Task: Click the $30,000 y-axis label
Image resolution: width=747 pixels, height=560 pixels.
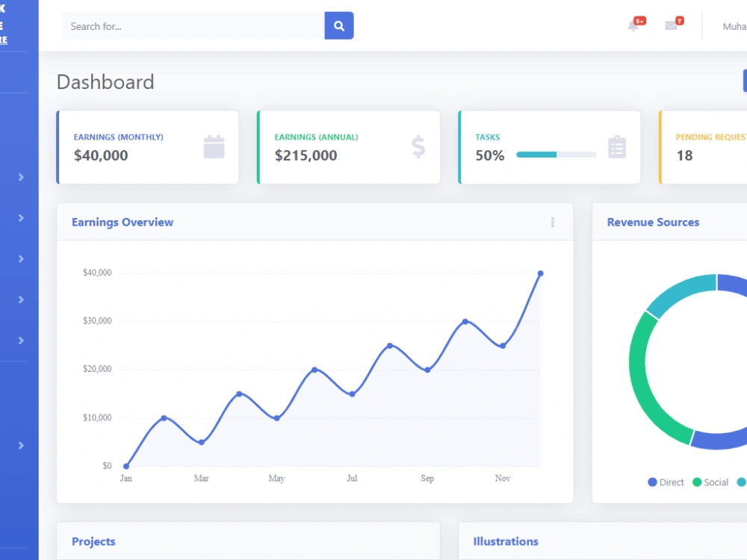Action: click(97, 320)
